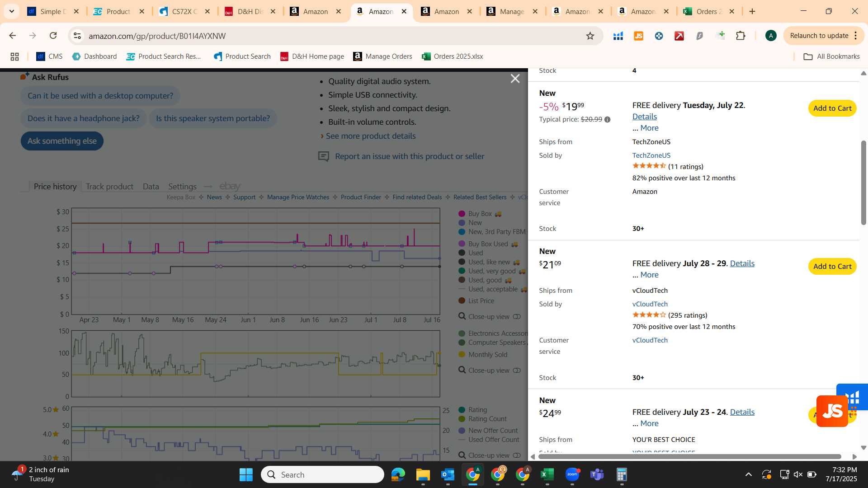
Task: Open the blue bar-chart extension icon
Action: pos(618,36)
